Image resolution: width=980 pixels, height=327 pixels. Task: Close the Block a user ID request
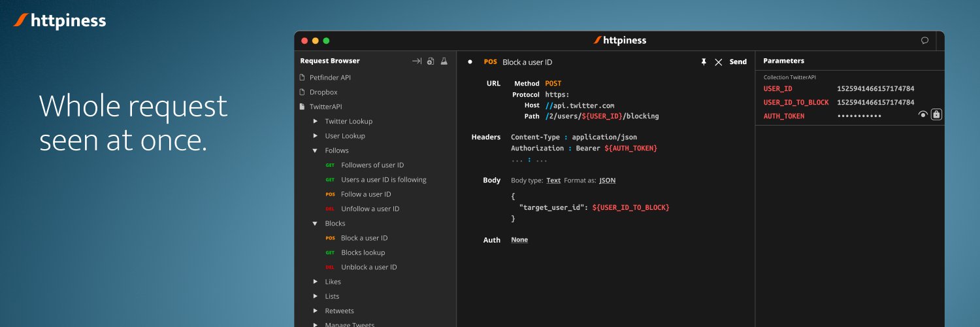719,62
